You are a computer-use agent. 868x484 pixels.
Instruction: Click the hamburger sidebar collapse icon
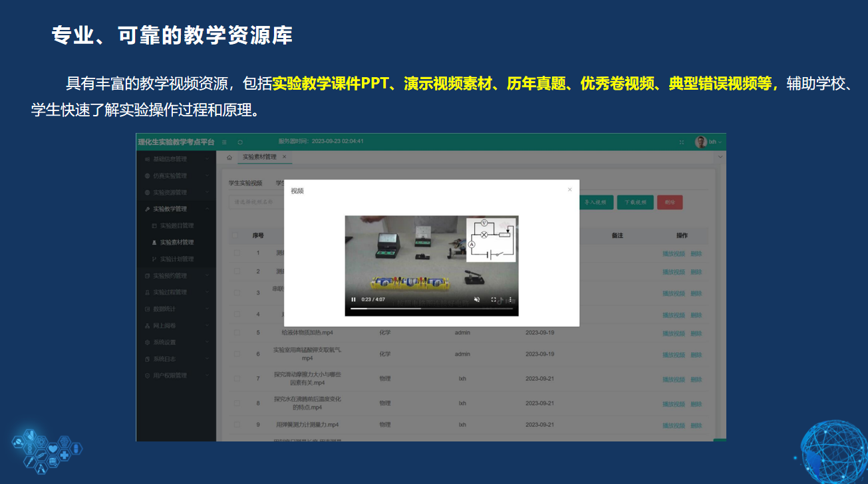coord(224,142)
